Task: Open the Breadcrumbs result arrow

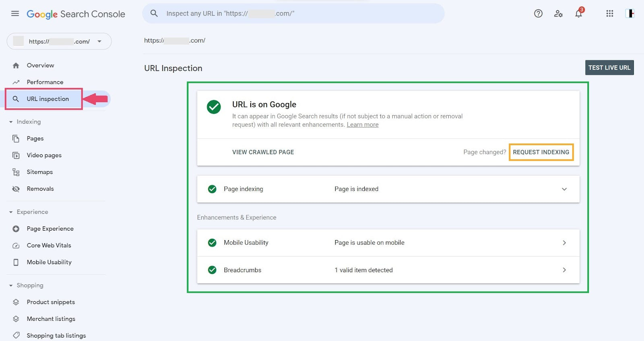Action: (x=564, y=270)
